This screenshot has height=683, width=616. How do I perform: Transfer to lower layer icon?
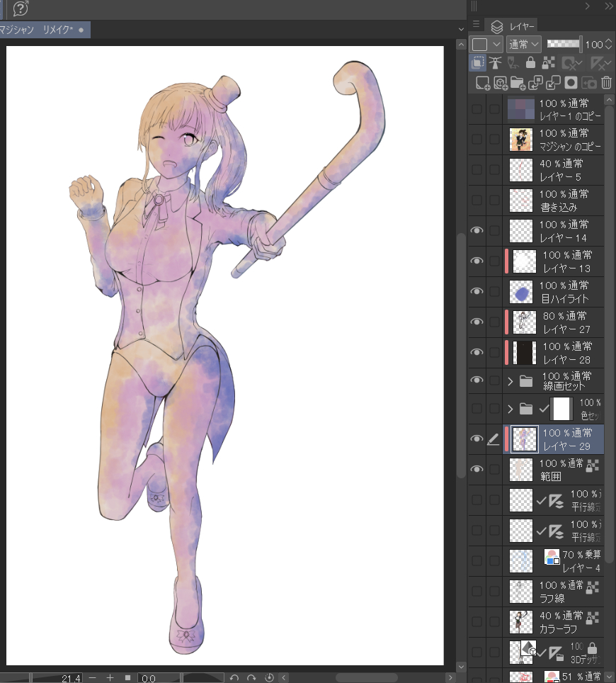(535, 83)
